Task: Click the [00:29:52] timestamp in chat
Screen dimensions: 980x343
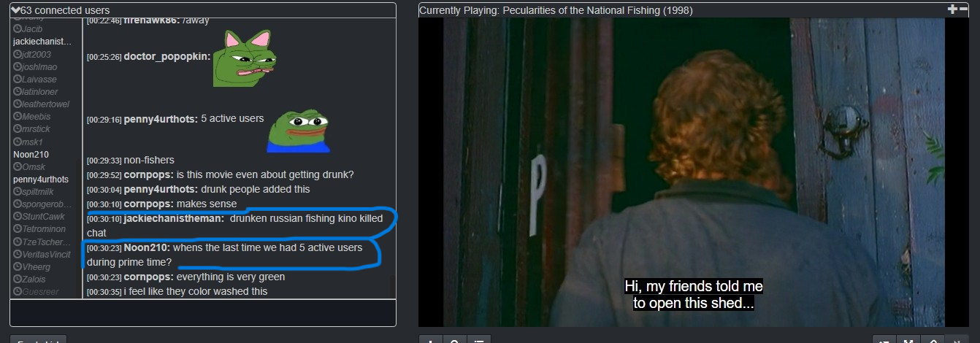Action: click(x=104, y=175)
